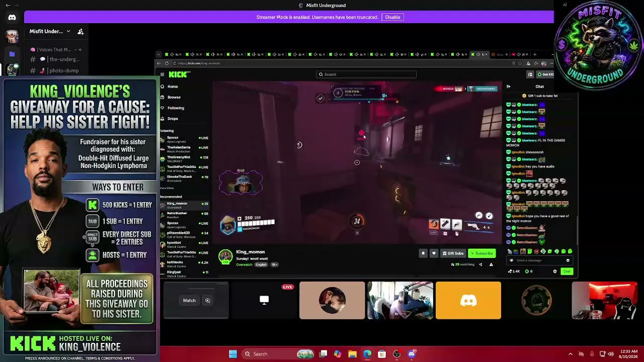644x362 pixels.
Task: Click the gaming chair webcam thumbnail
Action: [604, 300]
